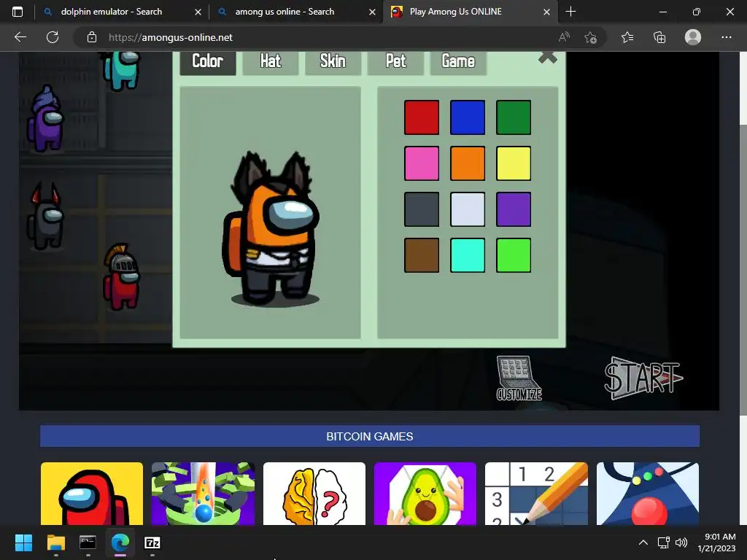Select the red color swatch

pos(422,117)
